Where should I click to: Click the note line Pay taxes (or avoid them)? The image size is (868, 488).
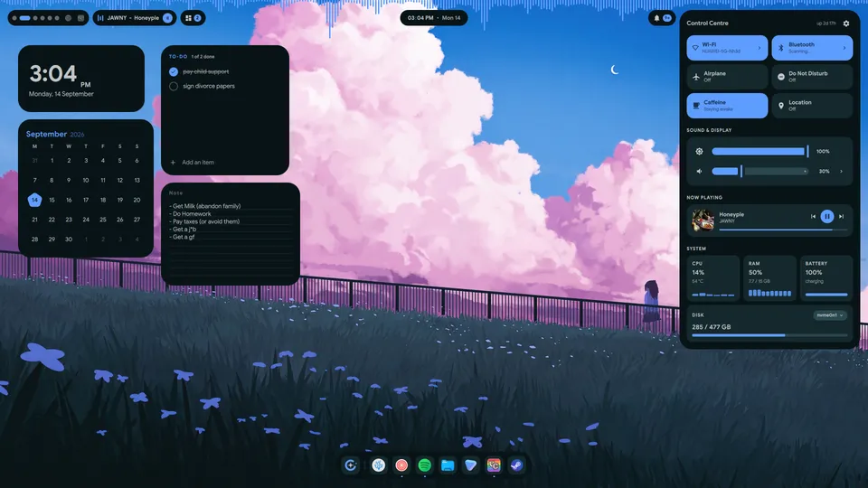204,221
